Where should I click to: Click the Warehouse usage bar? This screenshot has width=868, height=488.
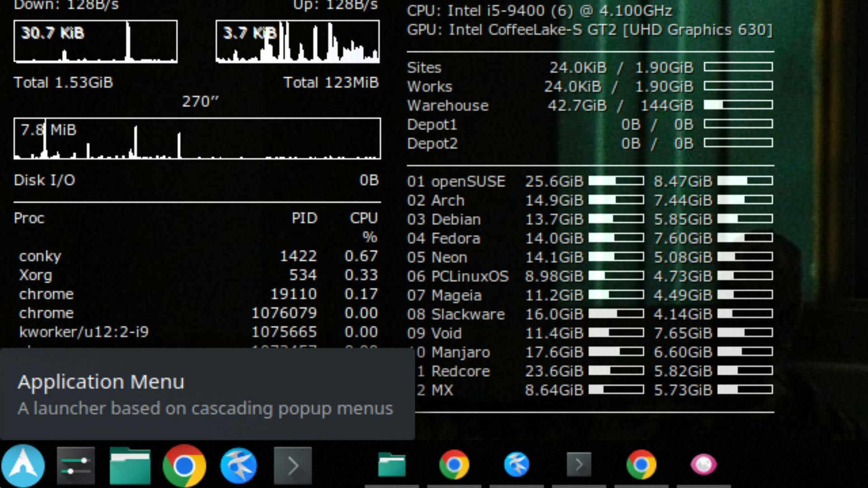pos(738,105)
